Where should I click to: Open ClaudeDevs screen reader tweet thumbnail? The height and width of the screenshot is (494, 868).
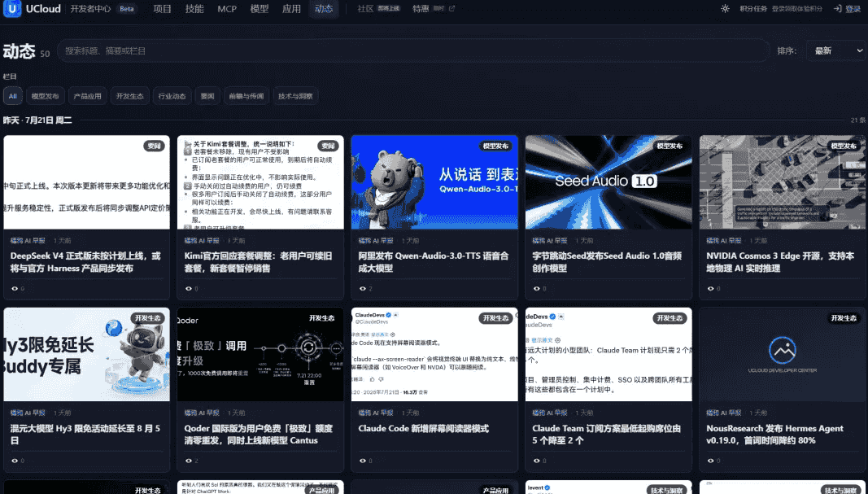click(x=434, y=355)
